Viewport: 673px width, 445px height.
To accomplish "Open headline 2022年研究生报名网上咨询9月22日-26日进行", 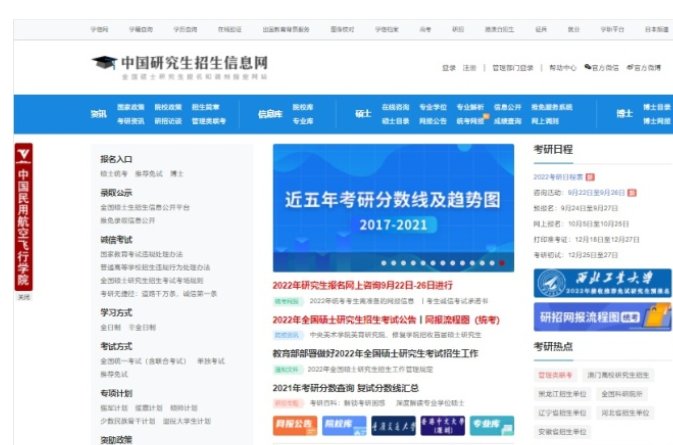I will (363, 285).
